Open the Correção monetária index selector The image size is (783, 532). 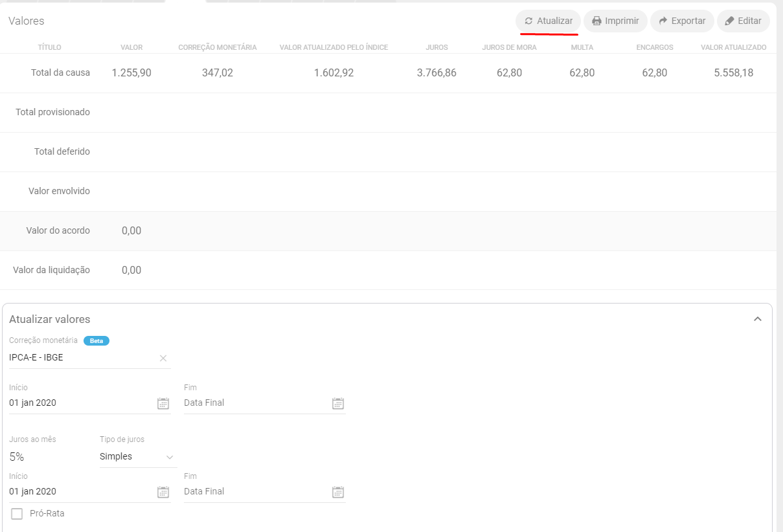tap(81, 357)
